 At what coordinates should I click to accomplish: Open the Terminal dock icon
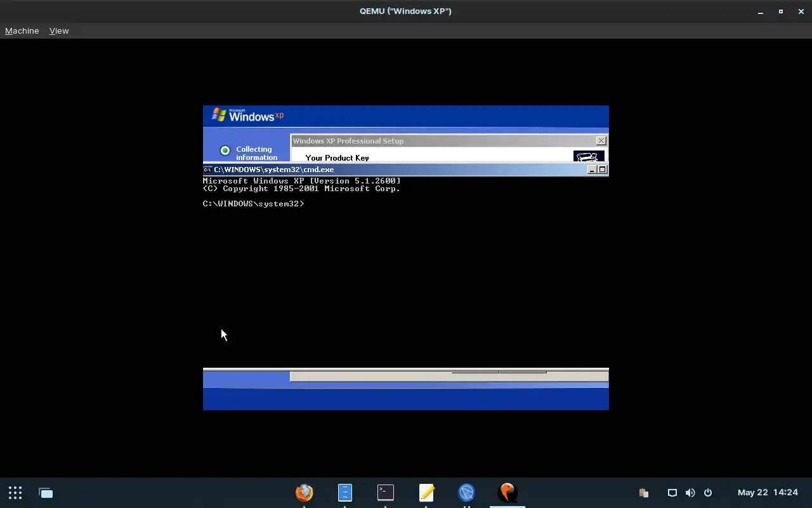(x=386, y=492)
